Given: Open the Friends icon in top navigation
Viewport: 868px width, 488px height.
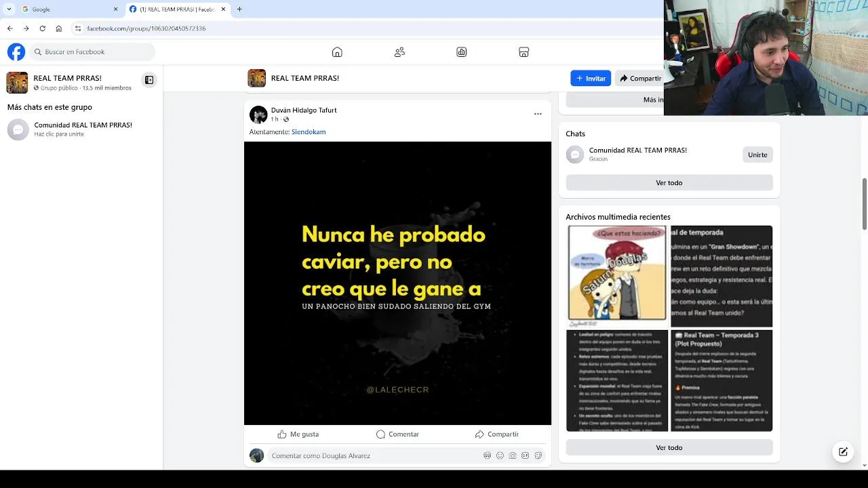Looking at the screenshot, I should click(399, 52).
